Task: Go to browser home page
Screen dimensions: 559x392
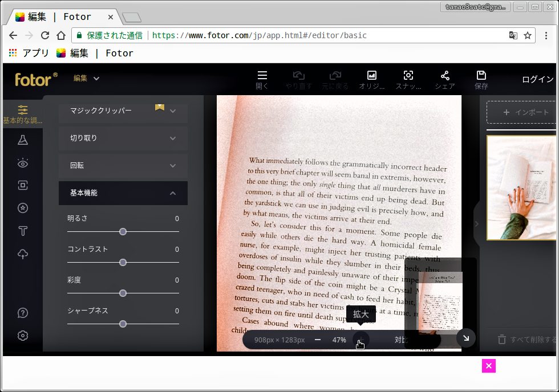Action: [x=61, y=35]
